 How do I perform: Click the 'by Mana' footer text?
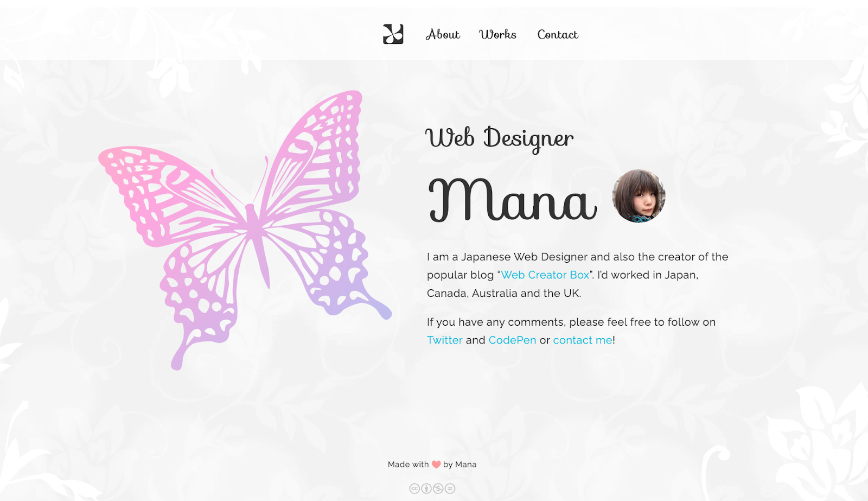click(459, 465)
